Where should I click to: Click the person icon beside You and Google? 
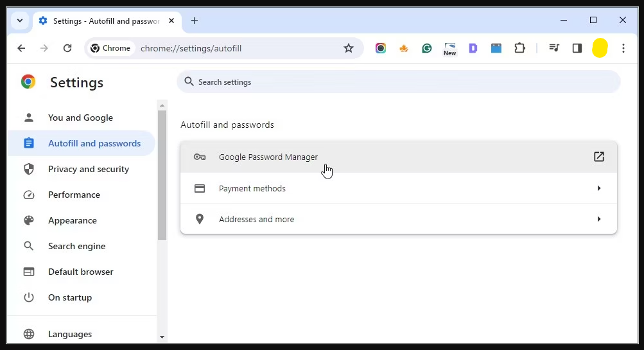pos(29,118)
